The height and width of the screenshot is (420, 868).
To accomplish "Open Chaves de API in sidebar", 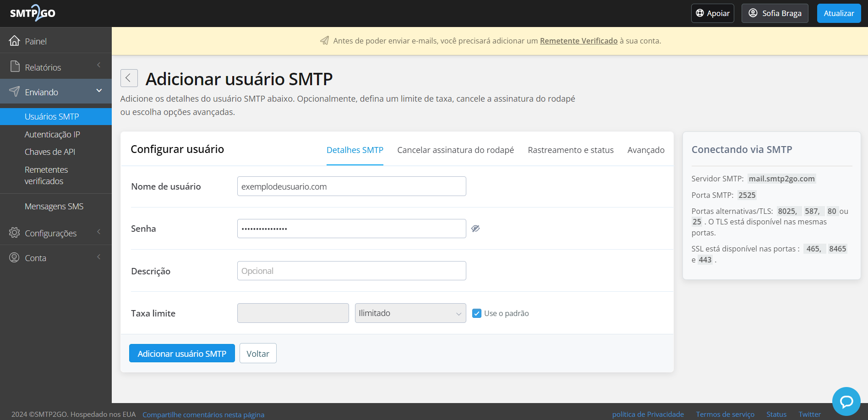I will [x=50, y=152].
